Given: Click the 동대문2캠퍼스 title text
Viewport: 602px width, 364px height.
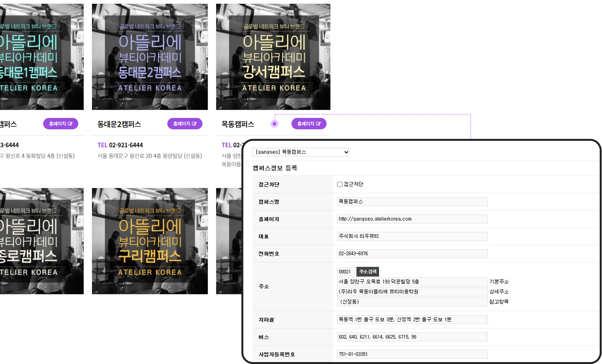Looking at the screenshot, I should pyautogui.click(x=119, y=124).
